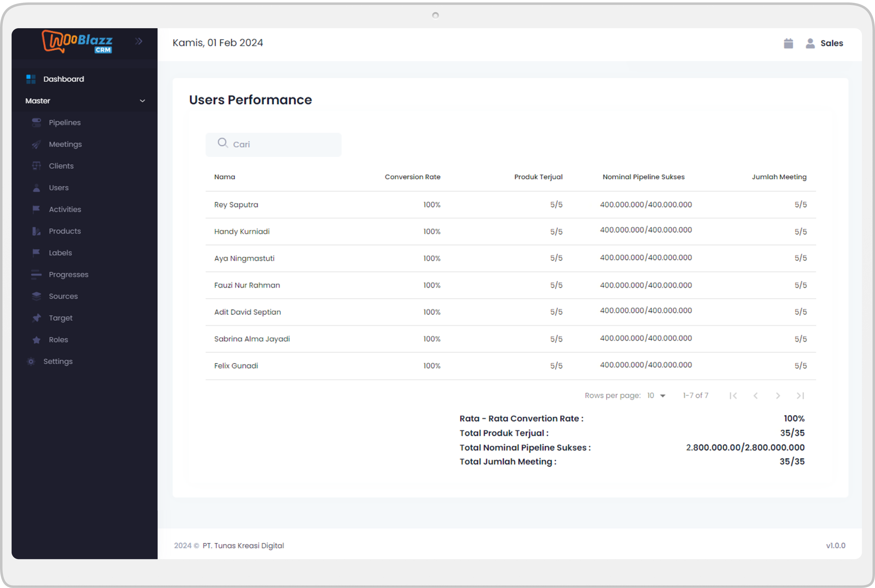Image resolution: width=875 pixels, height=588 pixels.
Task: Open Dashboard menu item
Action: (x=64, y=79)
